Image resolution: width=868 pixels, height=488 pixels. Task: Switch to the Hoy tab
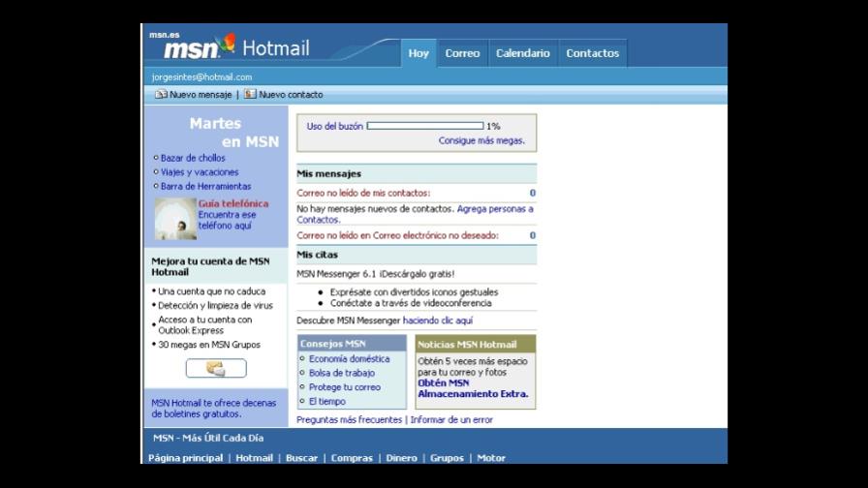click(x=418, y=53)
